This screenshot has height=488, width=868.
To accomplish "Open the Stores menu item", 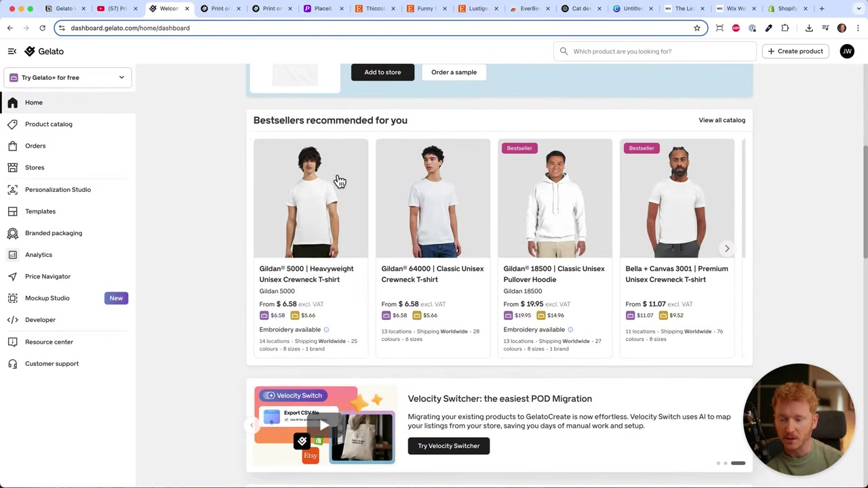I will 35,167.
